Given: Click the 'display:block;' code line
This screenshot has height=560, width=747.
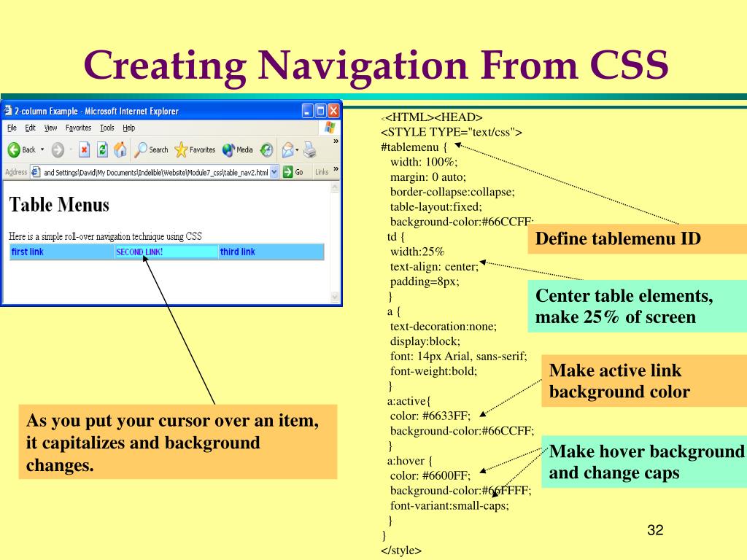Looking at the screenshot, I should [425, 341].
